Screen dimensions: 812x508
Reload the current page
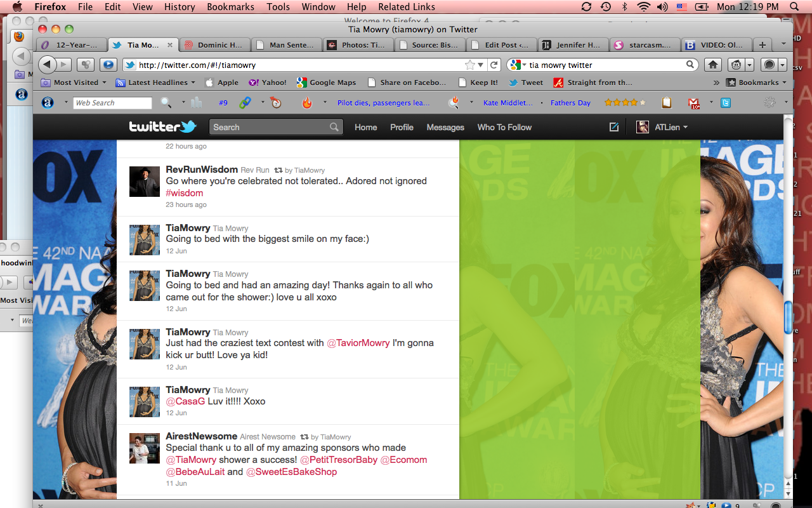495,65
